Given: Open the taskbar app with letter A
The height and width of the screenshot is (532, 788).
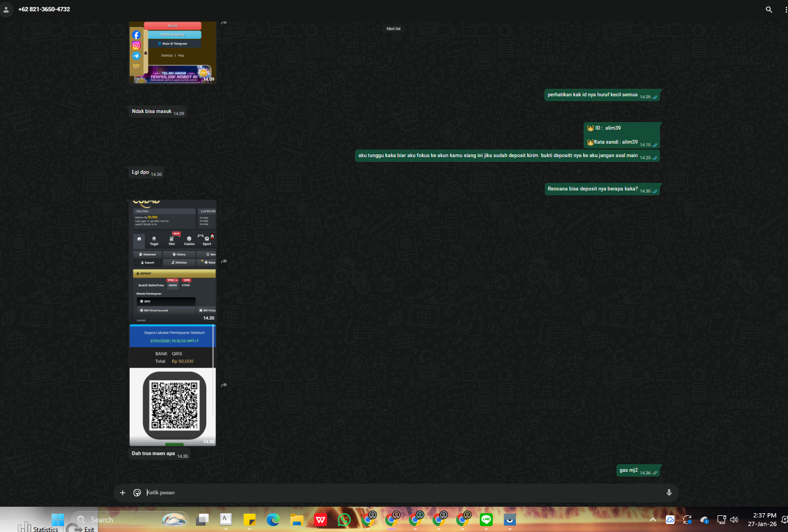Looking at the screenshot, I should pos(226,520).
